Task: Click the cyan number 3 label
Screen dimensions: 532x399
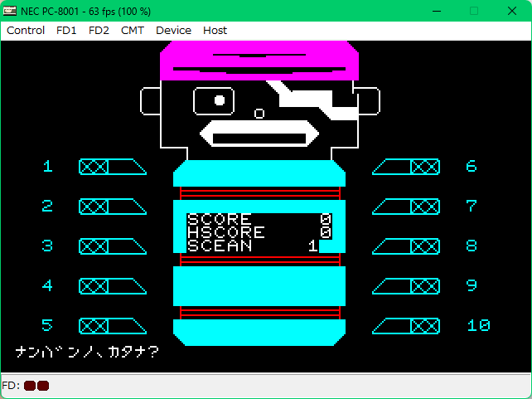Action: (x=47, y=246)
